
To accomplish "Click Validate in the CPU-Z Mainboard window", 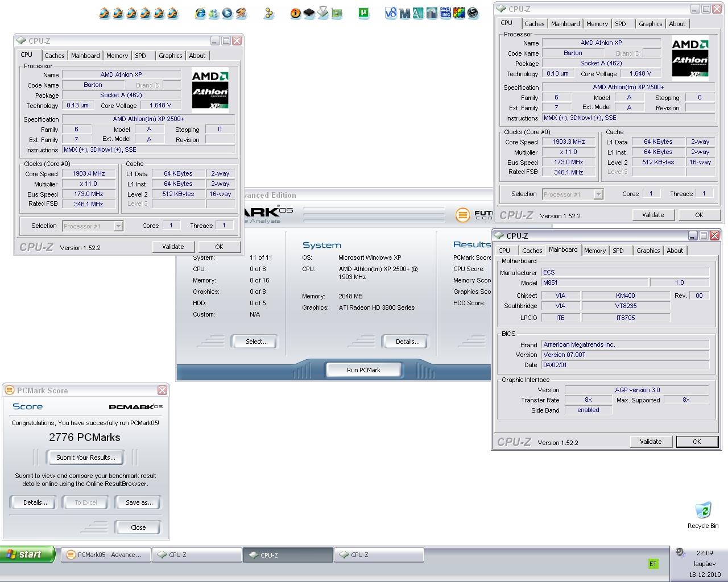I will (651, 442).
